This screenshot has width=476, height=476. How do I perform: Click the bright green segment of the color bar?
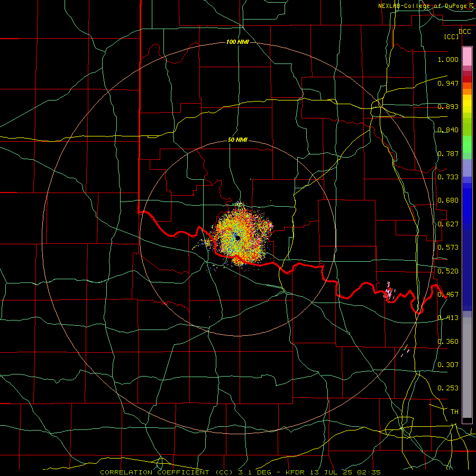click(x=467, y=144)
